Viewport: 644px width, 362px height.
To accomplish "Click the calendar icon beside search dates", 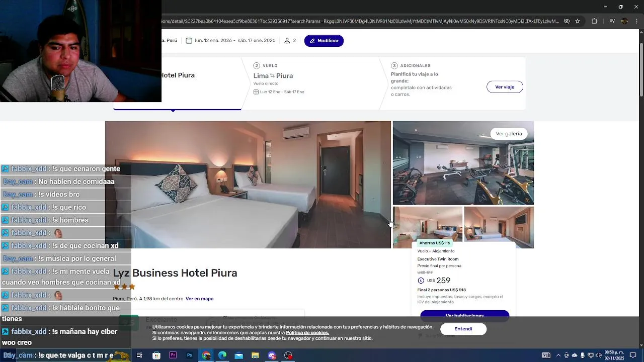I will click(189, 41).
